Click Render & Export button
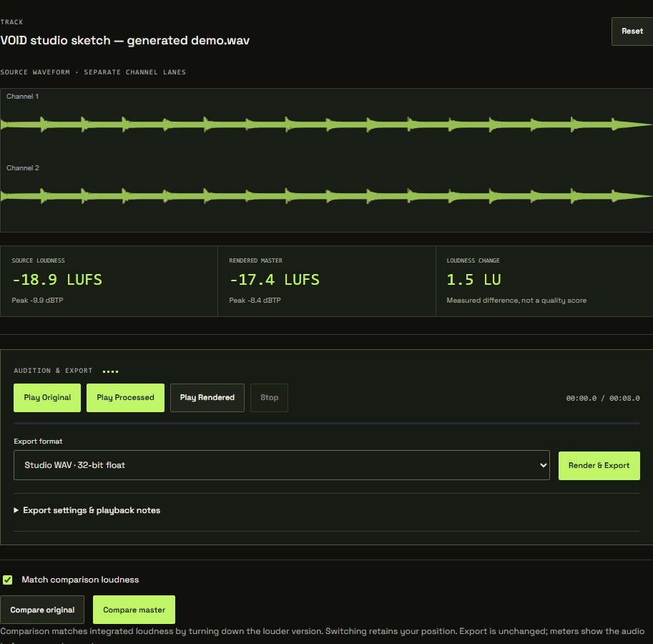The image size is (653, 644). click(599, 466)
